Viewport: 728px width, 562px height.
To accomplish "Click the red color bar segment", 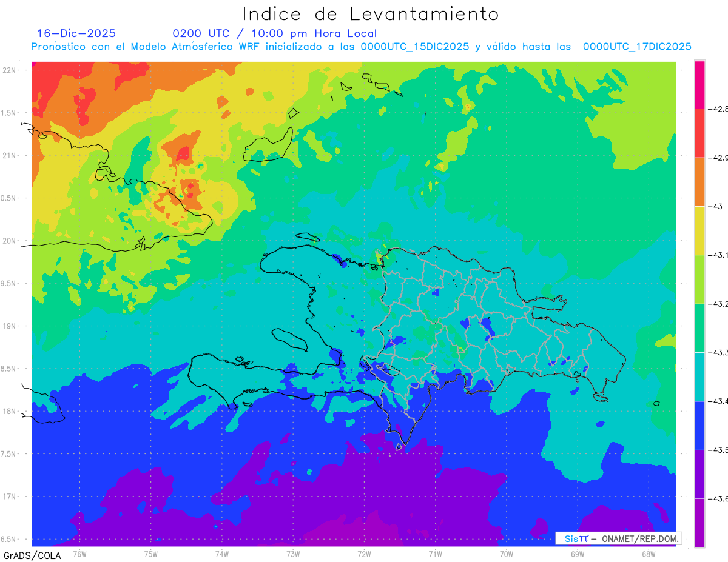I will (x=699, y=133).
